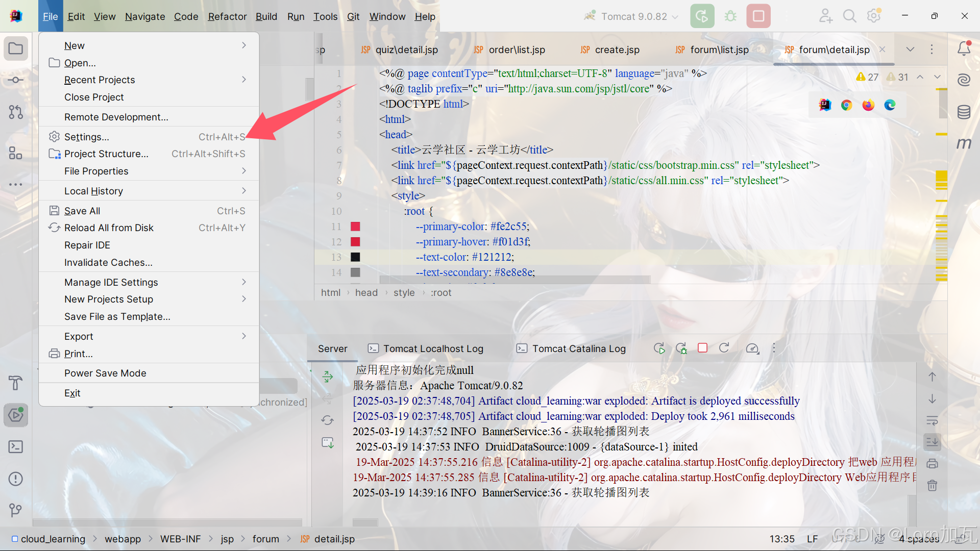Open the Database panel on the right sidebar
The height and width of the screenshot is (551, 980).
coord(964,112)
